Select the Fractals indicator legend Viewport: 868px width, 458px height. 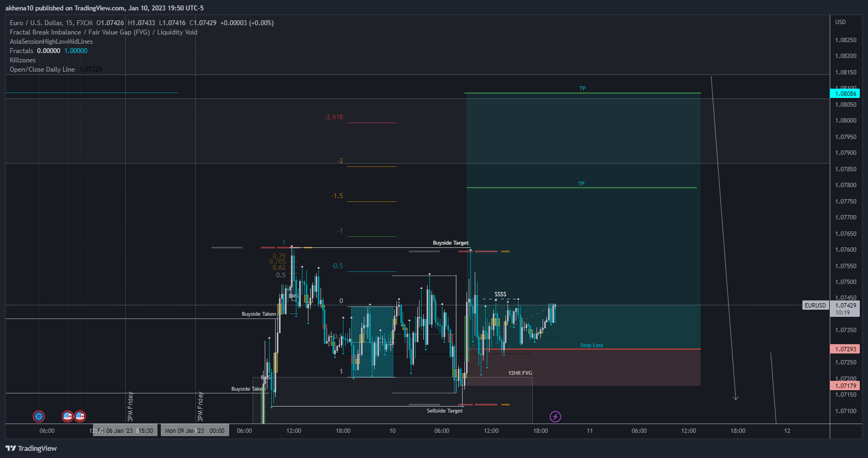[21, 51]
